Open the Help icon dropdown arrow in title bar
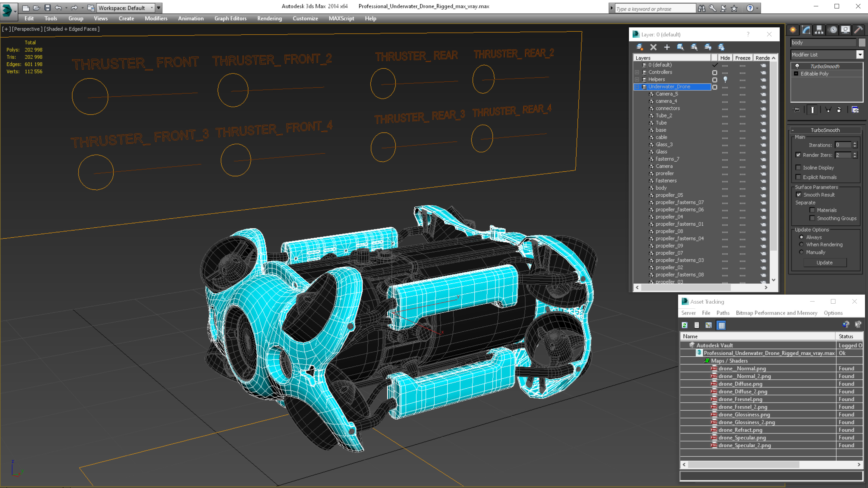The width and height of the screenshot is (868, 488). click(757, 8)
